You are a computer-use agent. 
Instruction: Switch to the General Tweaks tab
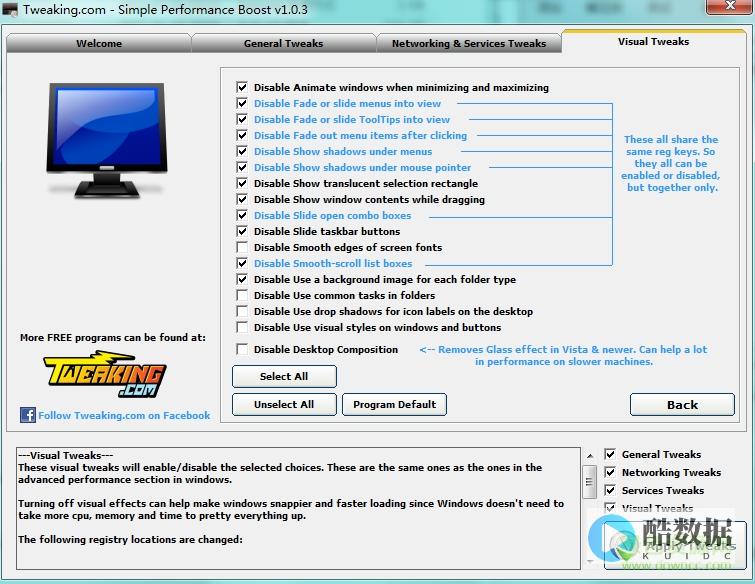(x=284, y=43)
